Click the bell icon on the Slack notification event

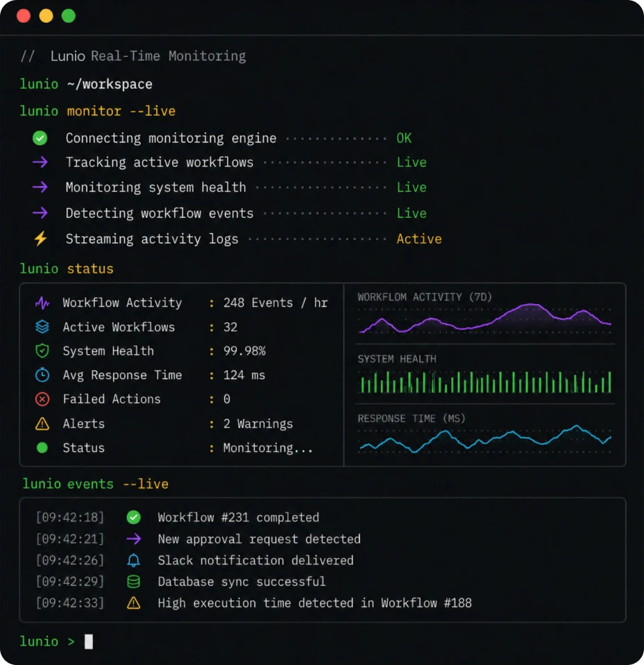133,560
